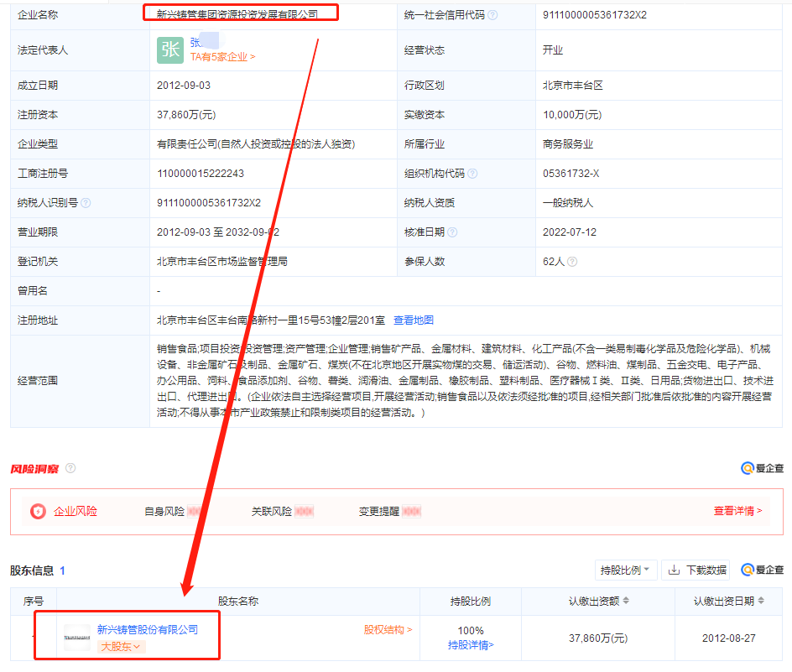
Task: Click the 北京市丰台区市场监督管理局 value
Action: (x=222, y=262)
